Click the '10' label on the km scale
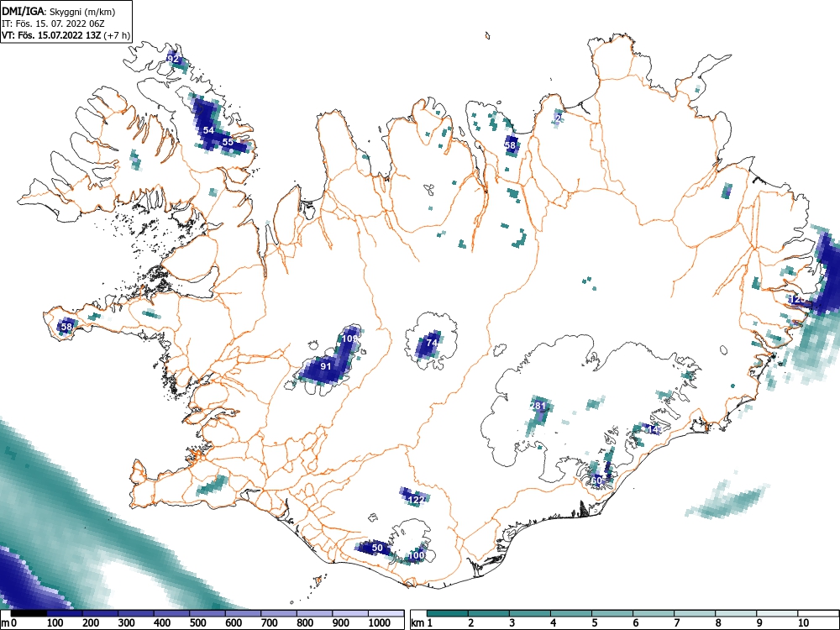840x630 pixels. point(802,623)
